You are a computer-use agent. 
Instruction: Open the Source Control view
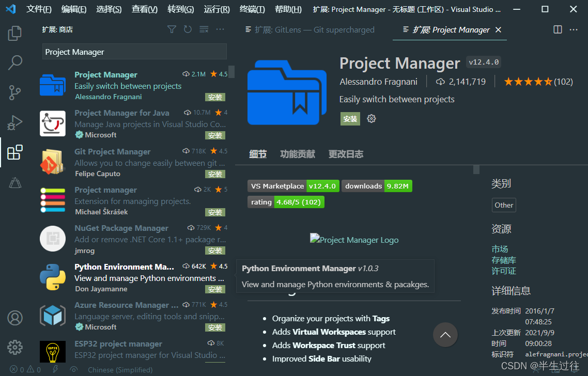coord(14,92)
